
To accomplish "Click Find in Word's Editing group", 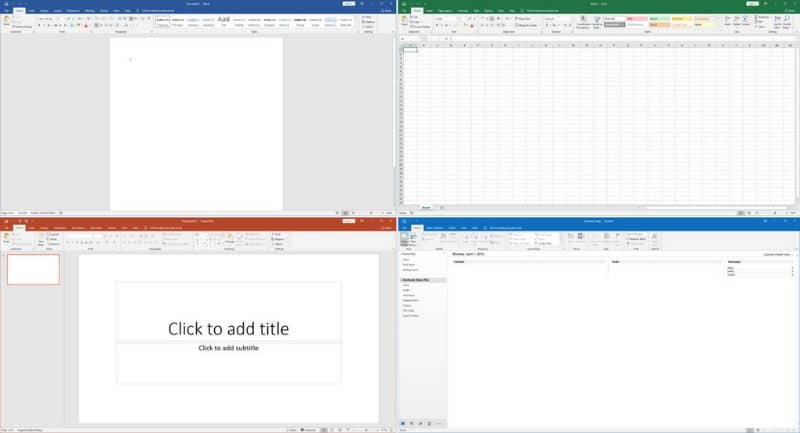I will tap(368, 17).
